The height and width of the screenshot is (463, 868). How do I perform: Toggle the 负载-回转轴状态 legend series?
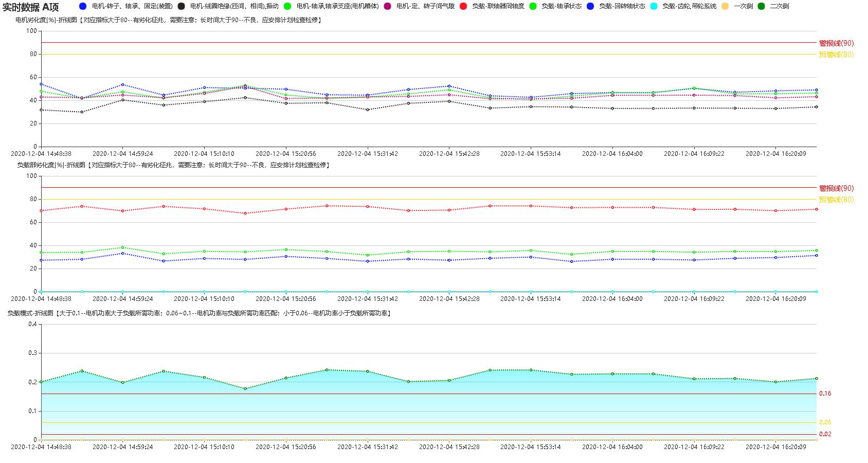coord(616,6)
